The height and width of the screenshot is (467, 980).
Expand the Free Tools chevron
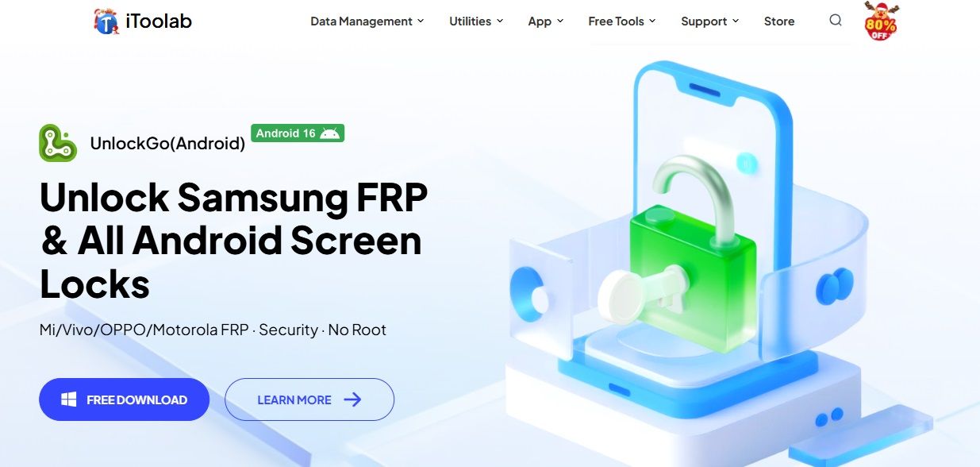652,21
